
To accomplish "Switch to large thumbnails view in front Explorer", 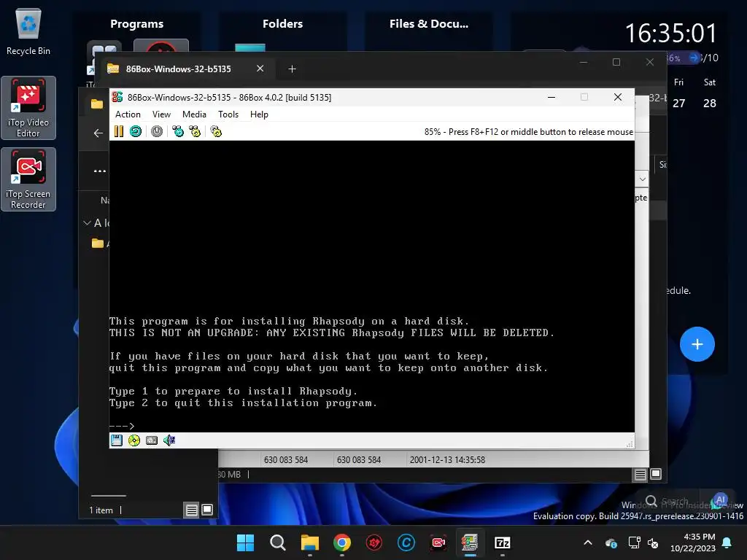I will tap(207, 510).
